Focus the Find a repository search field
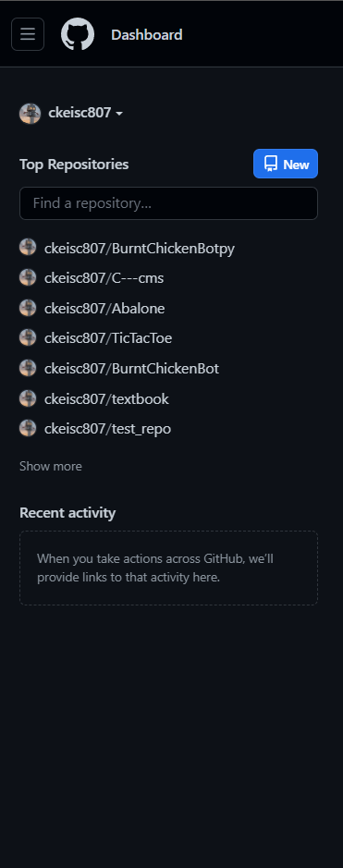Image resolution: width=343 pixels, height=868 pixels. click(169, 203)
